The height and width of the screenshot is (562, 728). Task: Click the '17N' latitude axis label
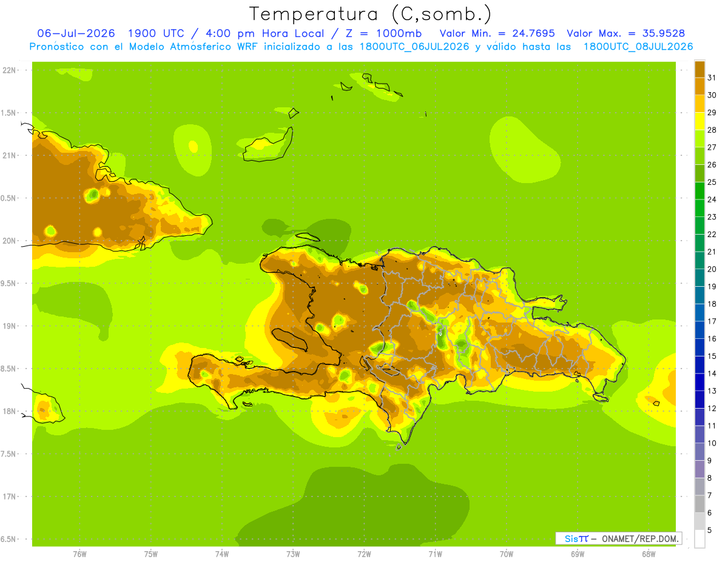pyautogui.click(x=9, y=497)
